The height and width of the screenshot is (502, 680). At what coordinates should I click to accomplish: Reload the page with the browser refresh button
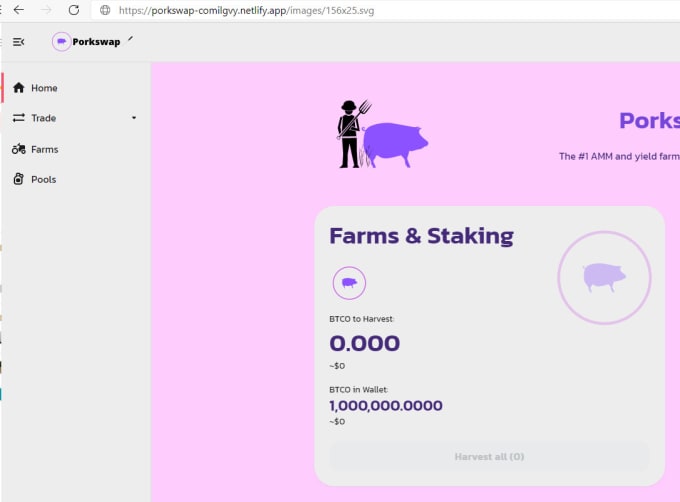point(74,10)
